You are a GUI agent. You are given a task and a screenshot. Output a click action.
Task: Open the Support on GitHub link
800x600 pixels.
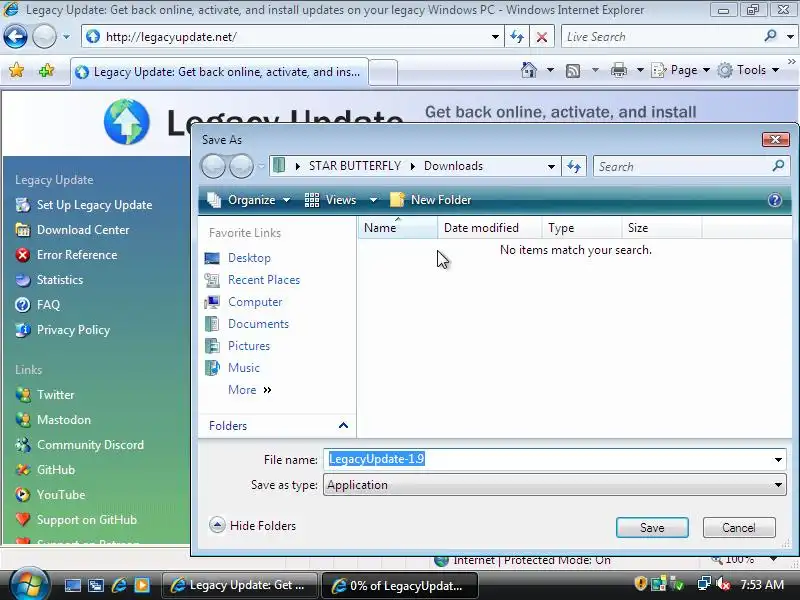click(x=87, y=519)
